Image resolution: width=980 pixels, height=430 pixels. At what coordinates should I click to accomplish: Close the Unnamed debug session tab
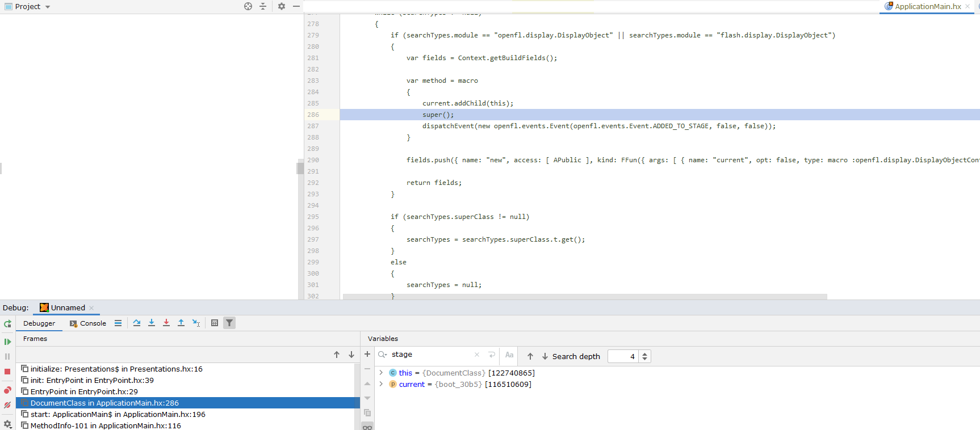91,308
